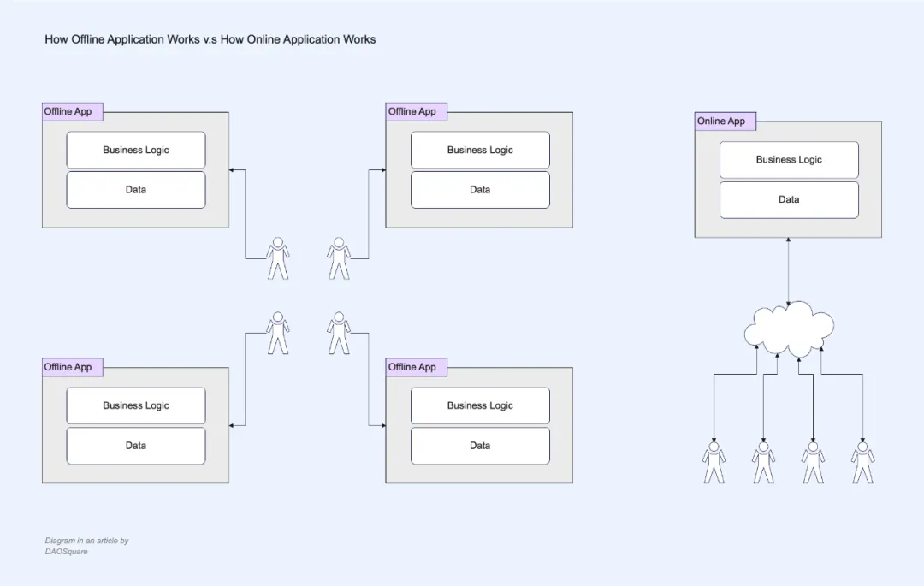
Task: Select the upper-right person figure in the center group
Action: tap(339, 258)
